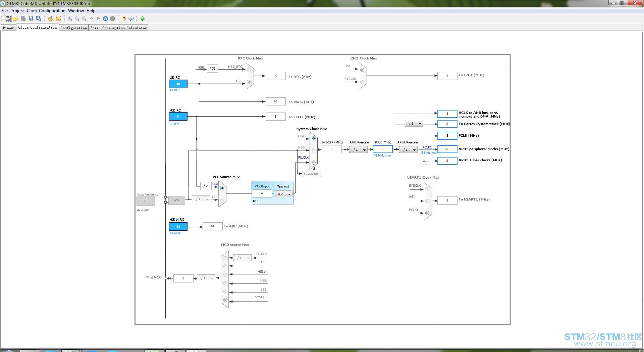This screenshot has height=352, width=644.
Task: Open the Power Consumption Calculator tab
Action: pyautogui.click(x=118, y=28)
